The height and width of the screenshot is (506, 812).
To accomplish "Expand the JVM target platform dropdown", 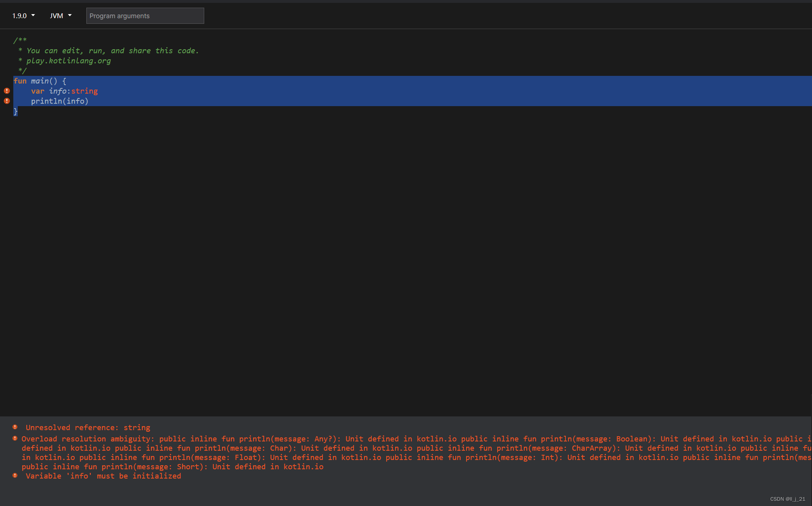I will pyautogui.click(x=61, y=16).
